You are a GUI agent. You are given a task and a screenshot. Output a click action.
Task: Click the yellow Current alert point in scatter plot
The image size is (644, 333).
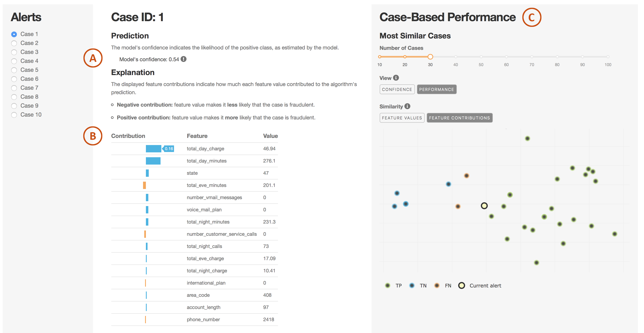pyautogui.click(x=484, y=206)
